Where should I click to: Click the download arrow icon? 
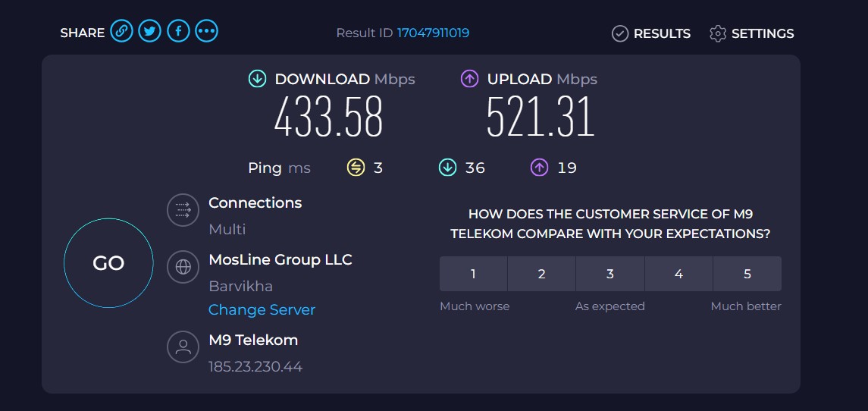point(258,79)
